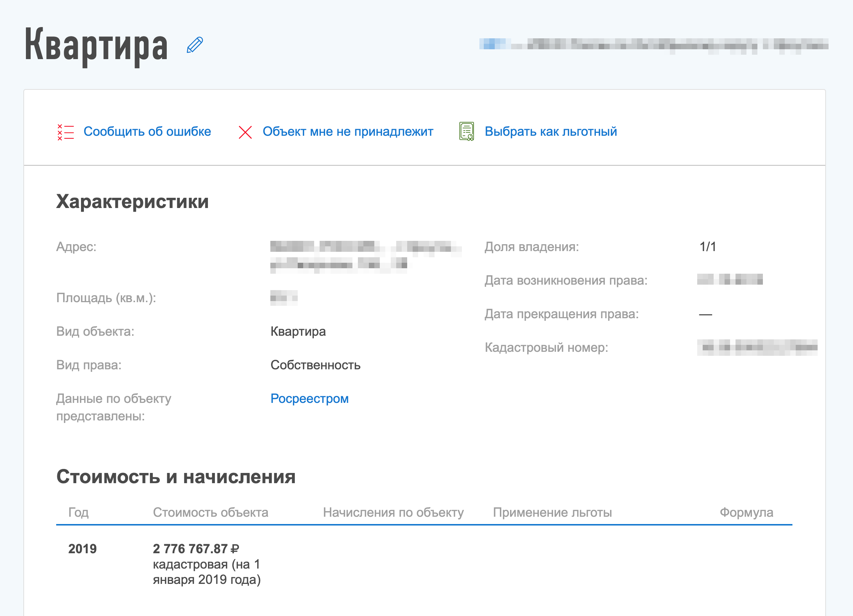Click the red cross icon
The width and height of the screenshot is (853, 616).
coord(245,132)
